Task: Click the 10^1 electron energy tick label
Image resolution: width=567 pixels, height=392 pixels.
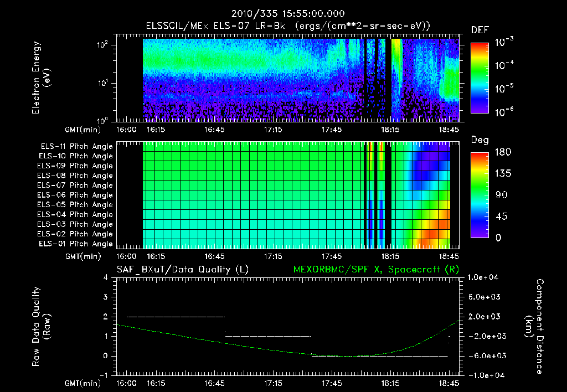Action: (x=102, y=83)
